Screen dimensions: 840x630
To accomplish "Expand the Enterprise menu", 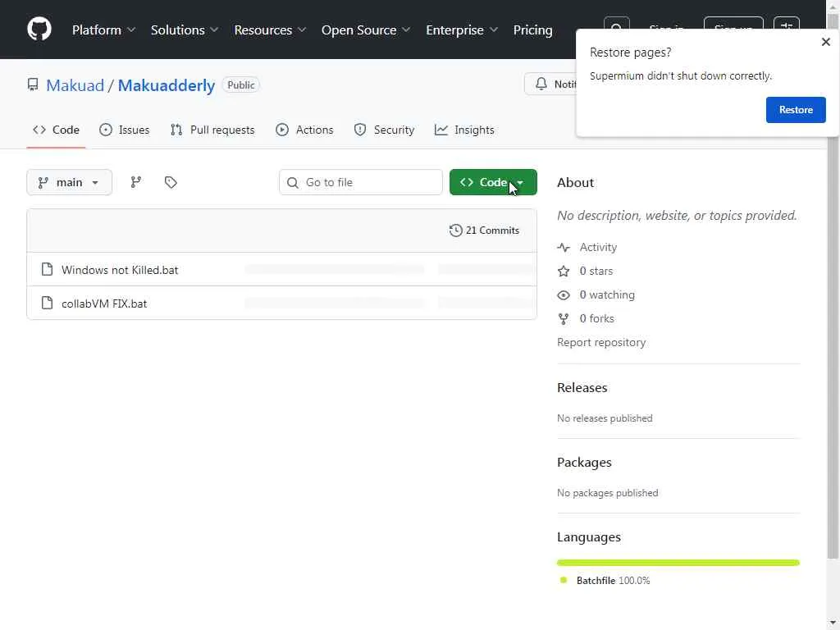I will click(x=462, y=30).
